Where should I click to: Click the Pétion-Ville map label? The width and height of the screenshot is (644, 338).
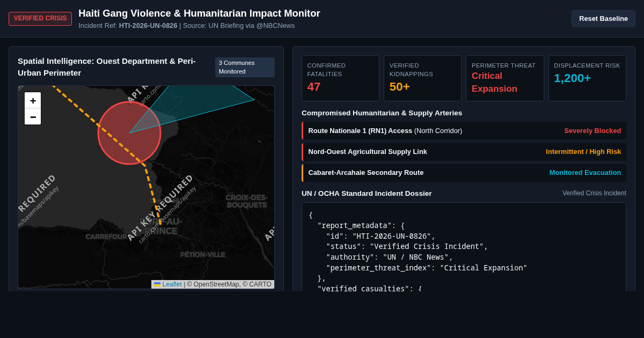point(203,255)
